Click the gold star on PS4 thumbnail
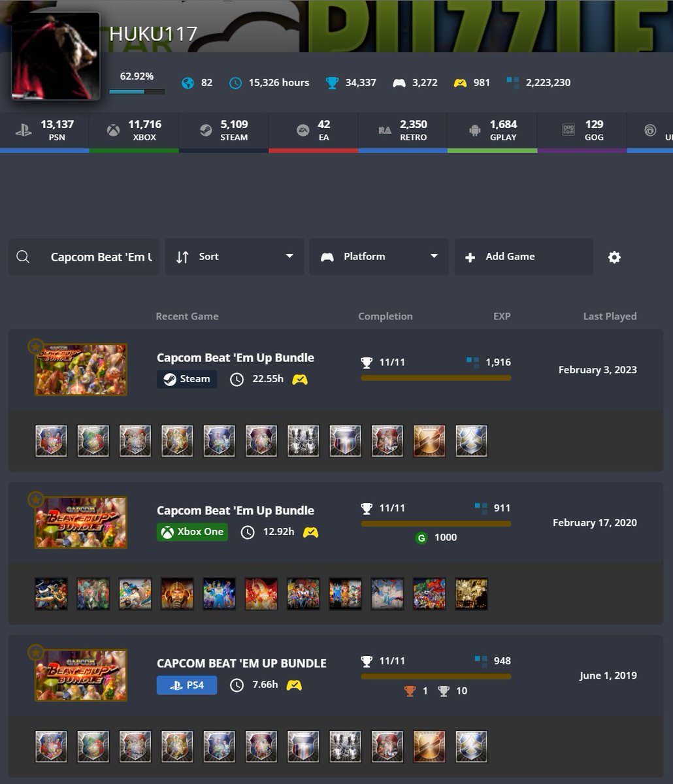 36,652
